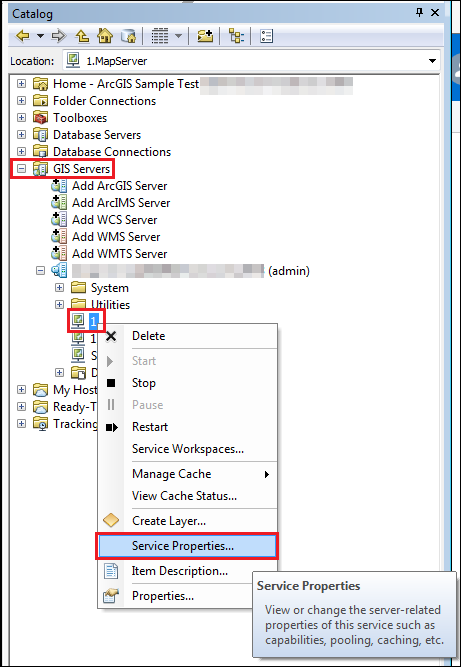The height and width of the screenshot is (667, 461).
Task: Select the System folder item
Action: point(110,288)
